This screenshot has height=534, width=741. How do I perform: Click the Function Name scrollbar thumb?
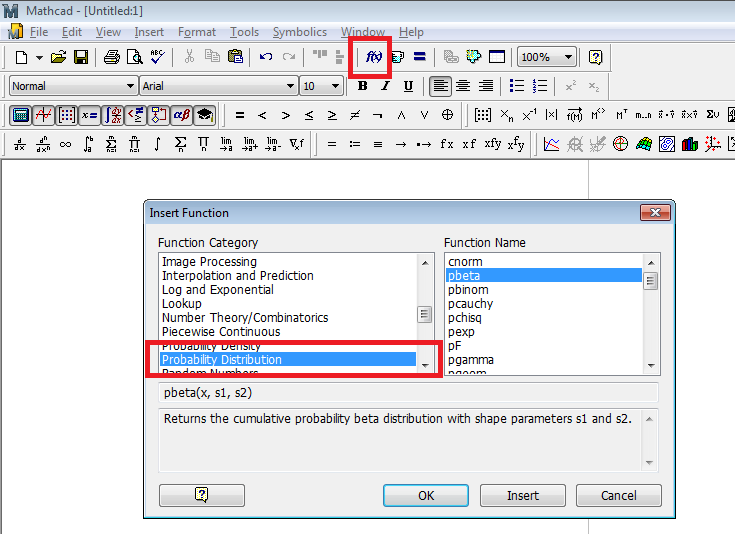tap(651, 281)
